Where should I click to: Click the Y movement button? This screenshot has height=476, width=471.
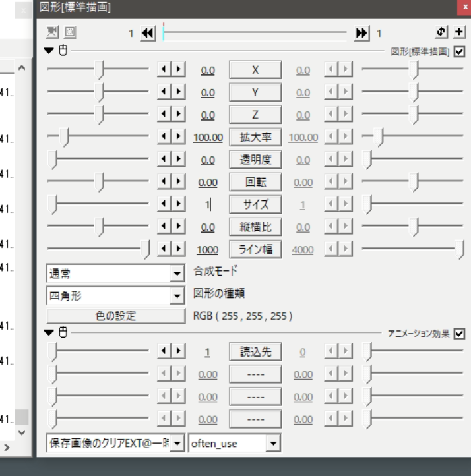point(255,92)
